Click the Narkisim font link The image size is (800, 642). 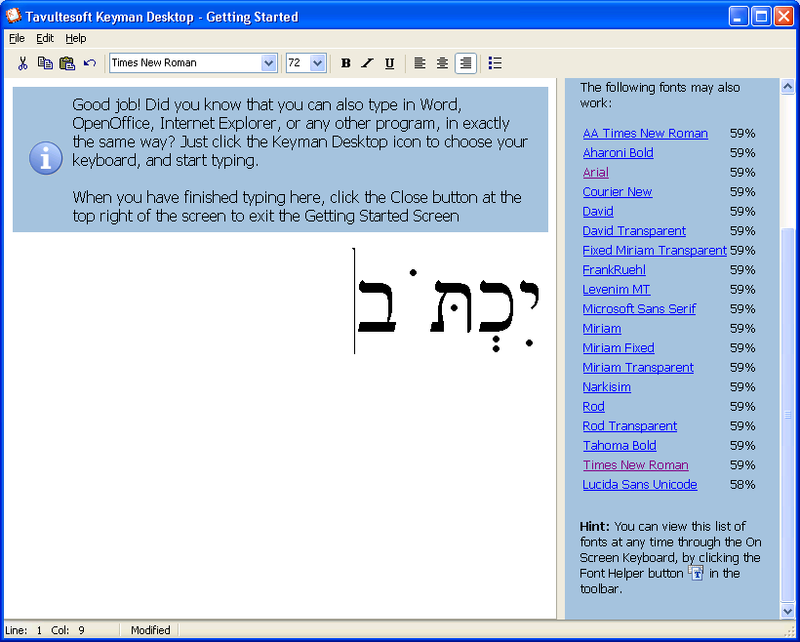(607, 387)
